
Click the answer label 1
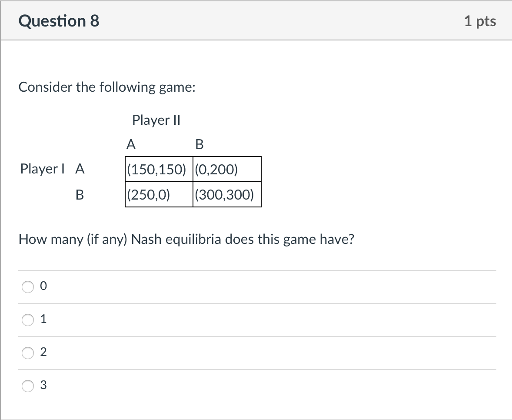[43, 319]
